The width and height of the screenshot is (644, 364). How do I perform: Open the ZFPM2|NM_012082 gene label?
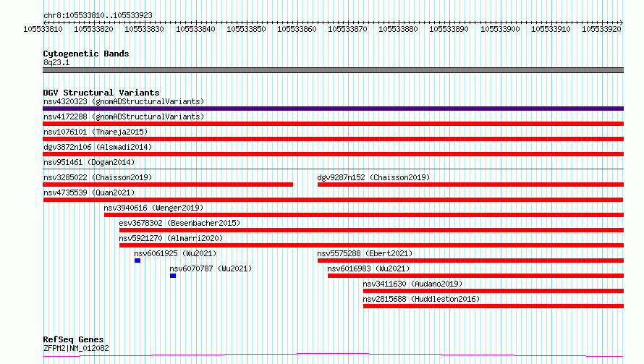pos(76,348)
